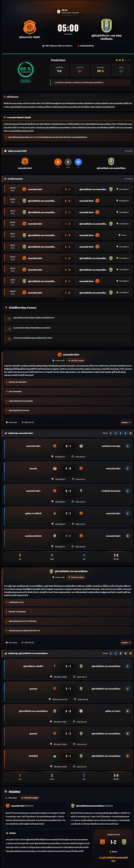The height and width of the screenshot is (868, 134).
Task: Click the Universidad de Concepción crest in the header
Action: pyautogui.click(x=106, y=26)
